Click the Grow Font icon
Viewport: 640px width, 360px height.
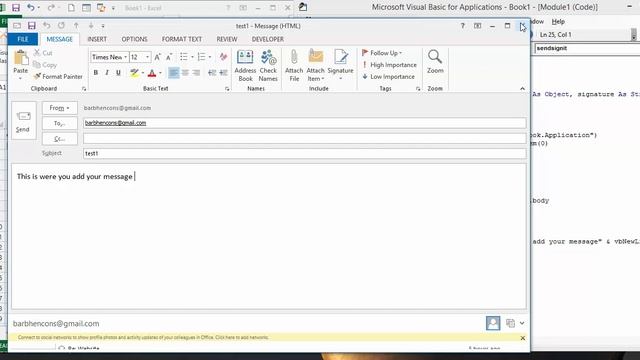pyautogui.click(x=158, y=57)
